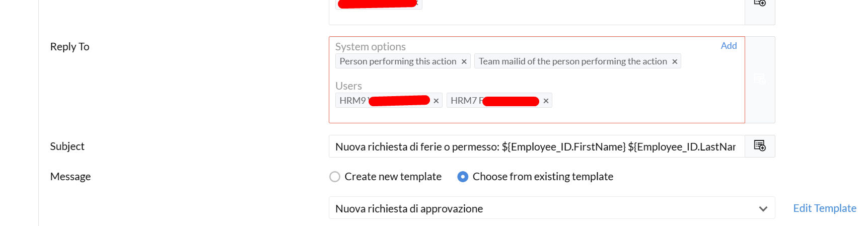Open the merge field picker beside Subject

click(760, 146)
